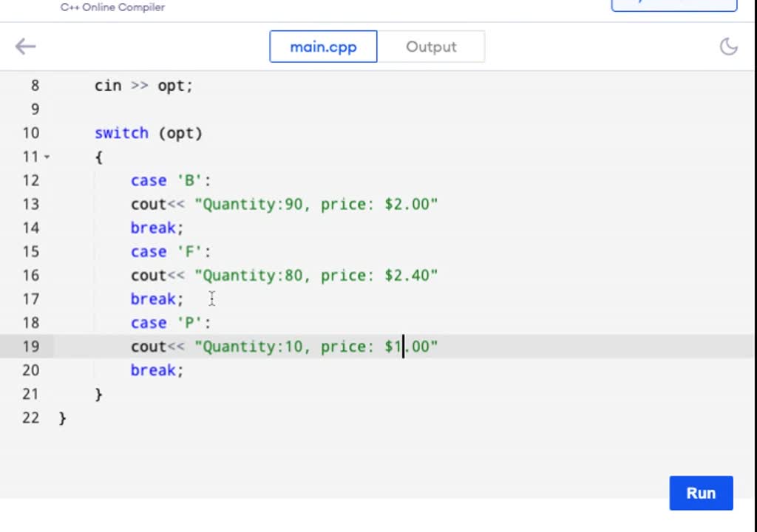Select the main.cpp tab
Screen dimensions: 757x532
click(x=323, y=46)
